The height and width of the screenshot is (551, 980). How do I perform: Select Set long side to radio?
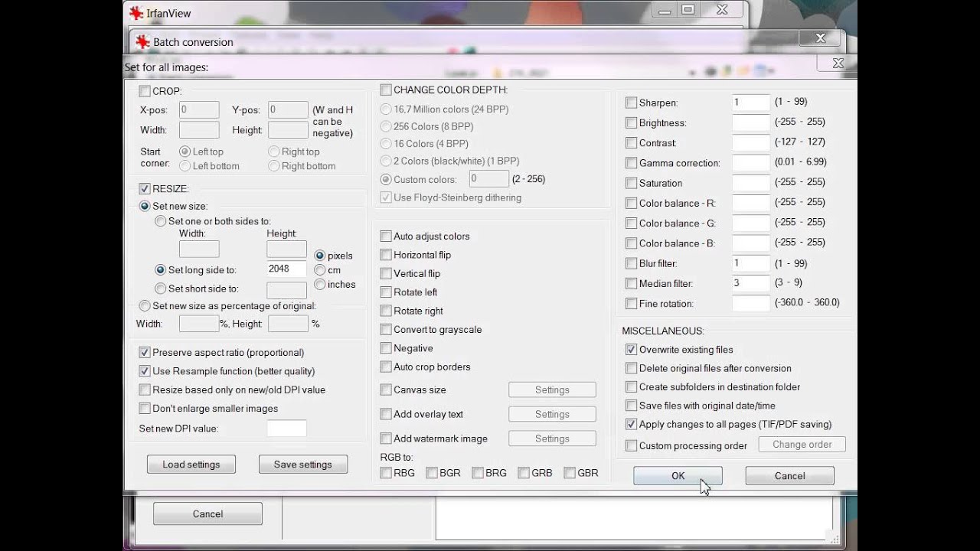pos(160,270)
